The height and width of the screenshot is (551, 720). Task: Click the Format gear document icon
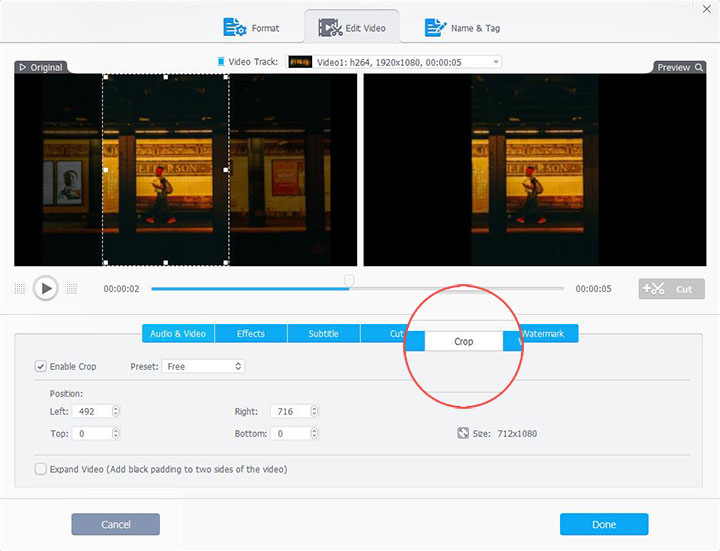click(x=234, y=27)
